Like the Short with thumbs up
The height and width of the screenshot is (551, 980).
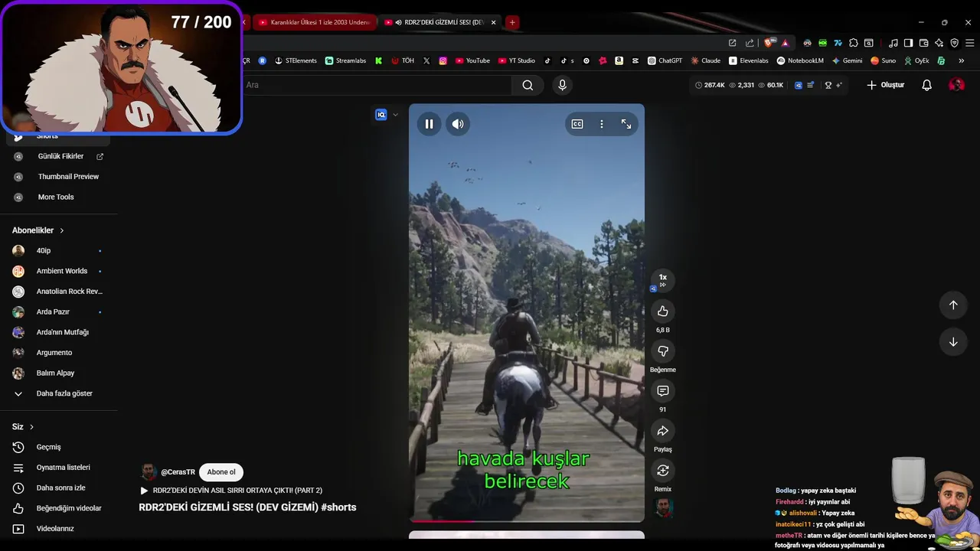coord(663,311)
